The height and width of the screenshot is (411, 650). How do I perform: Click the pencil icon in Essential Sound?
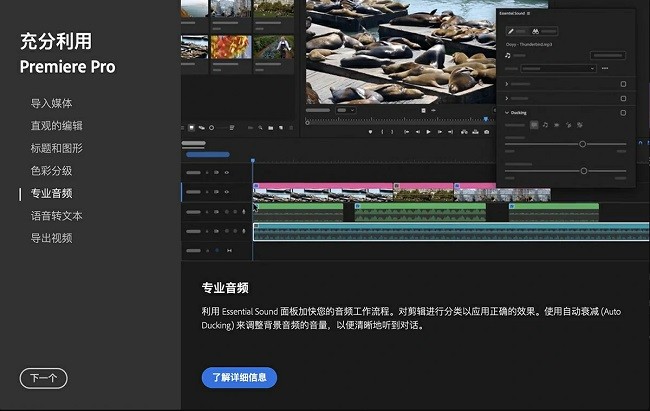[511, 31]
